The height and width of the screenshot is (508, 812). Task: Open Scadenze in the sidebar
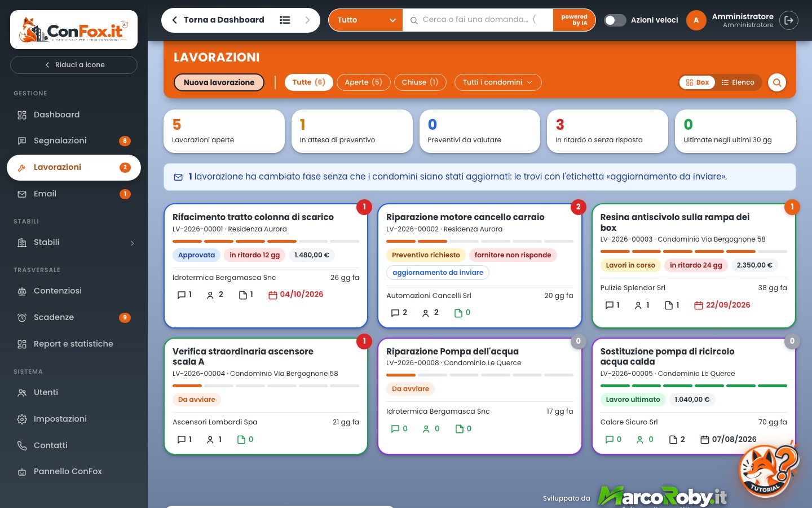click(74, 317)
